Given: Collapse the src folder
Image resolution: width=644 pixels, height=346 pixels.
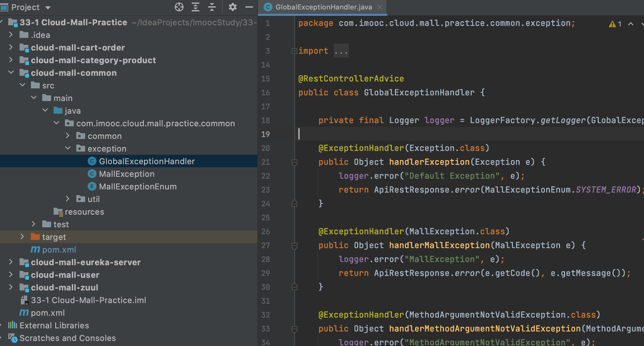Looking at the screenshot, I should [22, 85].
